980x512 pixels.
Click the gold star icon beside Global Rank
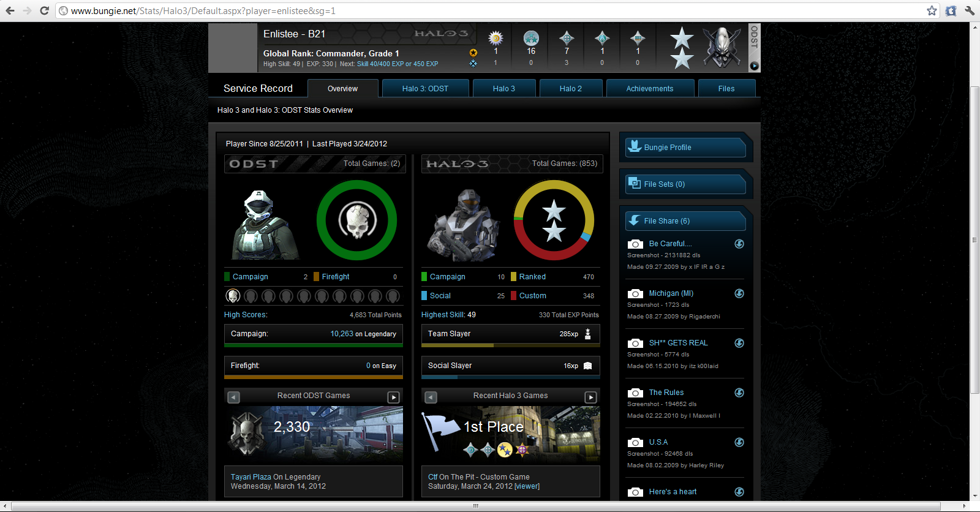[473, 53]
